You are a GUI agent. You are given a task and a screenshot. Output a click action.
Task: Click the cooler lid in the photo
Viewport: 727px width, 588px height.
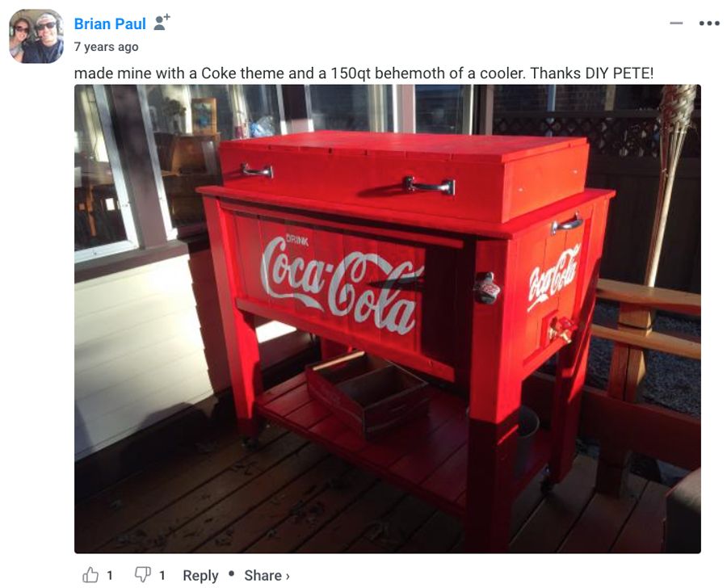pyautogui.click(x=405, y=175)
